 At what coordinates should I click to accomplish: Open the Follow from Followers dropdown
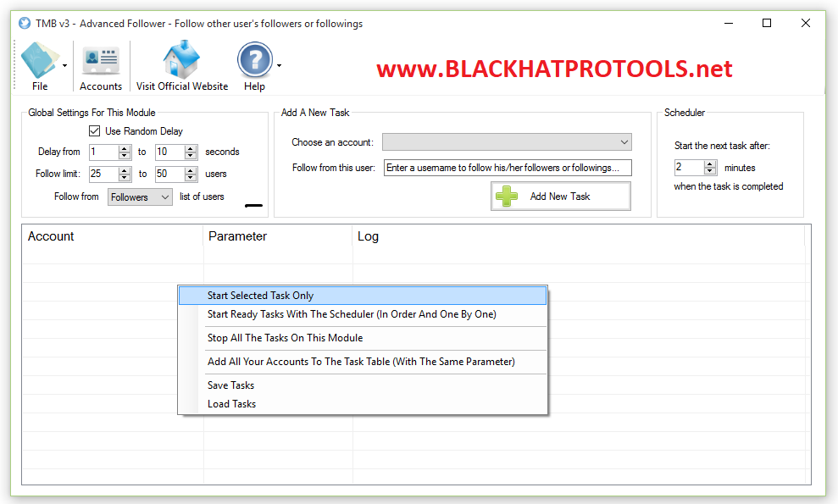coord(140,197)
